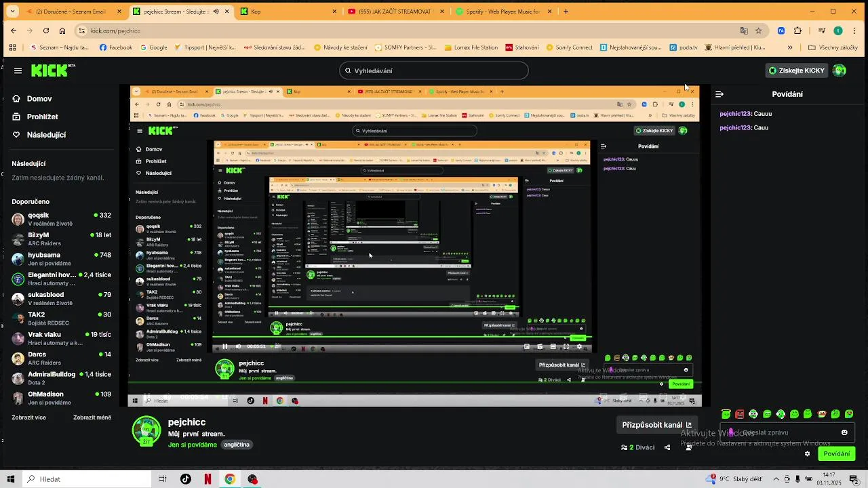The height and width of the screenshot is (488, 868).
Task: Click the address bar showing kick.com/pejchicc
Action: tap(407, 30)
